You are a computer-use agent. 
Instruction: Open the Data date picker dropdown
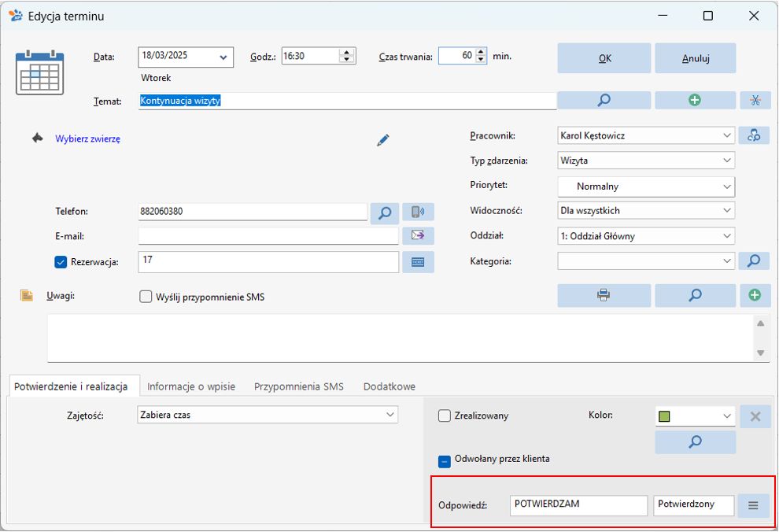click(x=223, y=57)
